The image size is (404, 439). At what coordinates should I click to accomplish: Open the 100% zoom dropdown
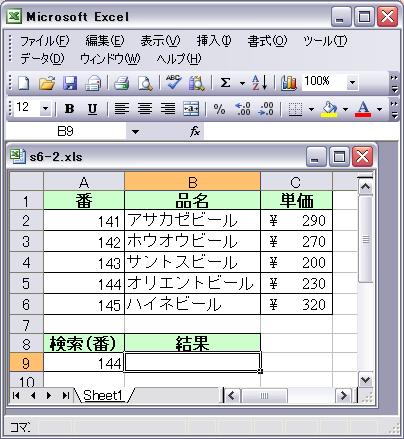coord(352,82)
